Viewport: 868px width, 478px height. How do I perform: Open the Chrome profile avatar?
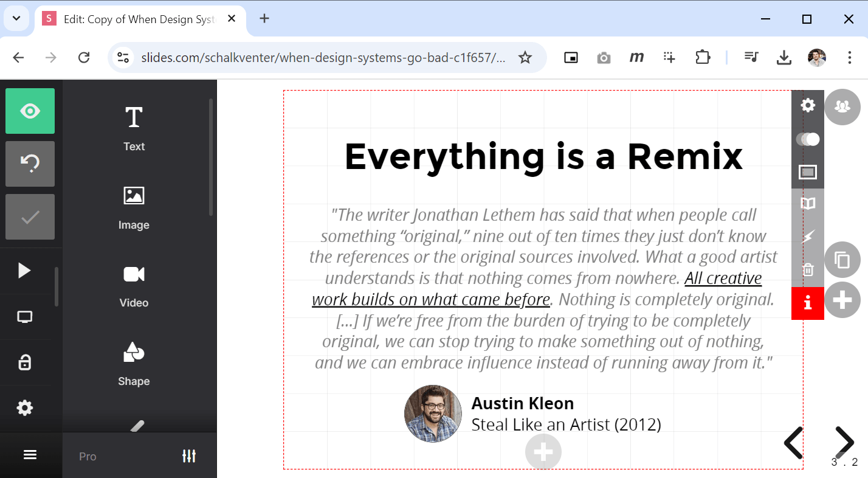pos(817,58)
